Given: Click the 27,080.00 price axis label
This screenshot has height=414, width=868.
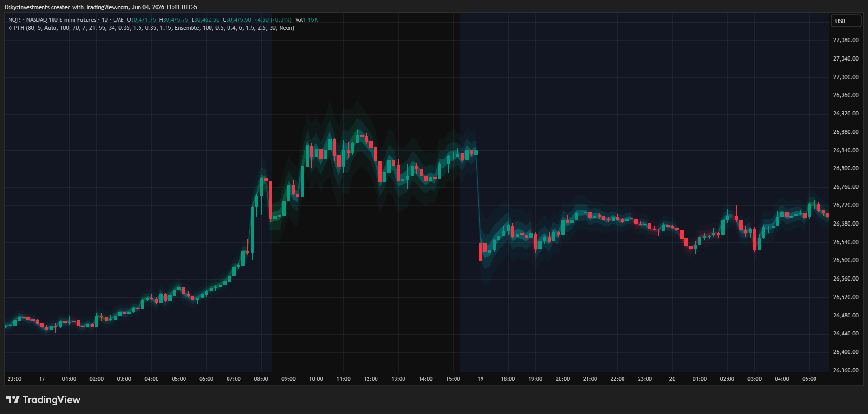Looking at the screenshot, I should pyautogui.click(x=846, y=40).
